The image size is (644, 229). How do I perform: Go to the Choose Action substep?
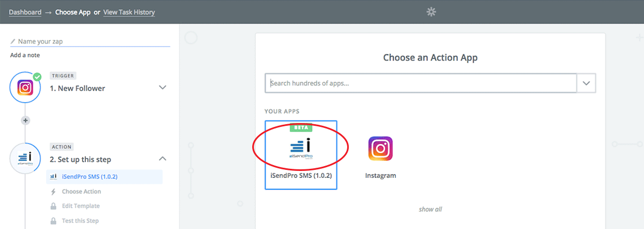(81, 191)
